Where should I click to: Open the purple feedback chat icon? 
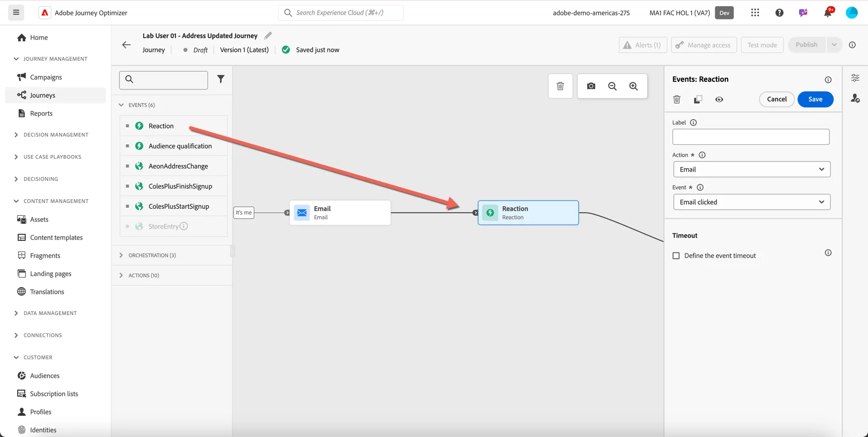[x=803, y=13]
